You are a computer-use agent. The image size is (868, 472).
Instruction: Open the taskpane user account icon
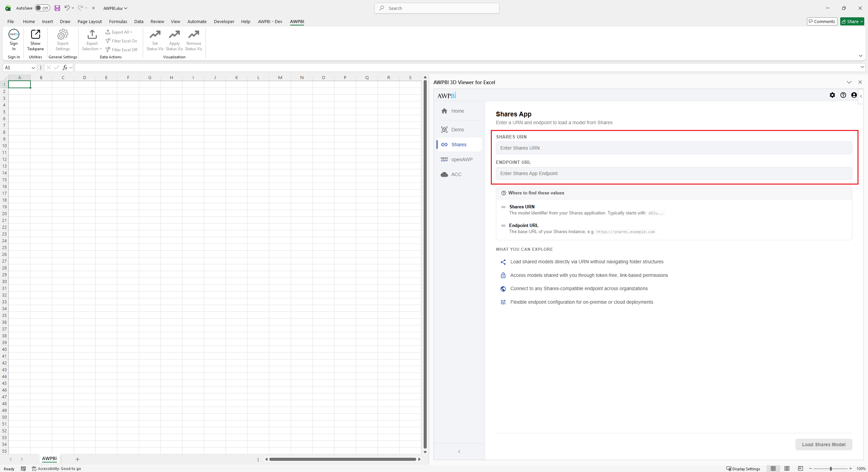point(854,95)
